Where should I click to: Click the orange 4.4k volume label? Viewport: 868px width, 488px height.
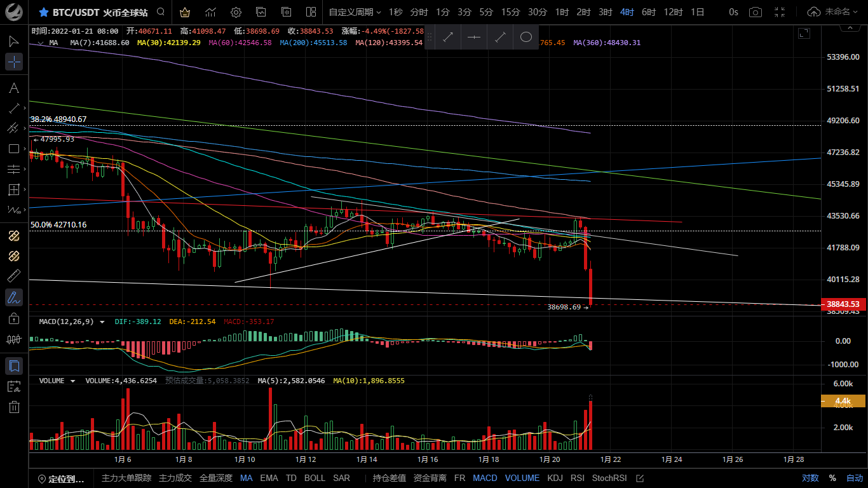[x=843, y=400]
